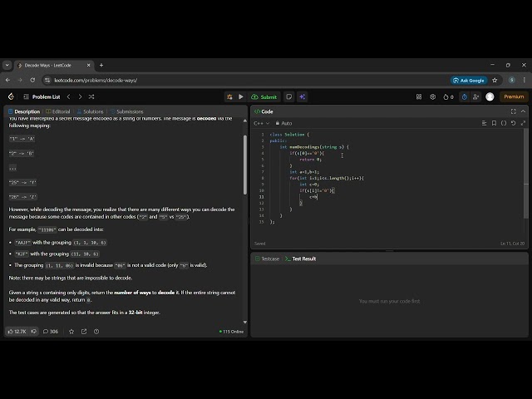The image size is (532, 399).
Task: Switch to the Submissions tab
Action: point(127,111)
